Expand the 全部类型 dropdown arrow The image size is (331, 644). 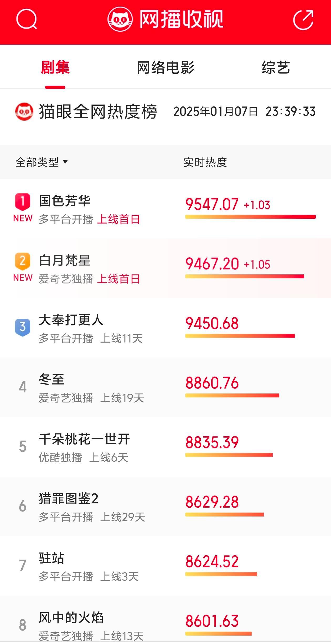pyautogui.click(x=65, y=162)
